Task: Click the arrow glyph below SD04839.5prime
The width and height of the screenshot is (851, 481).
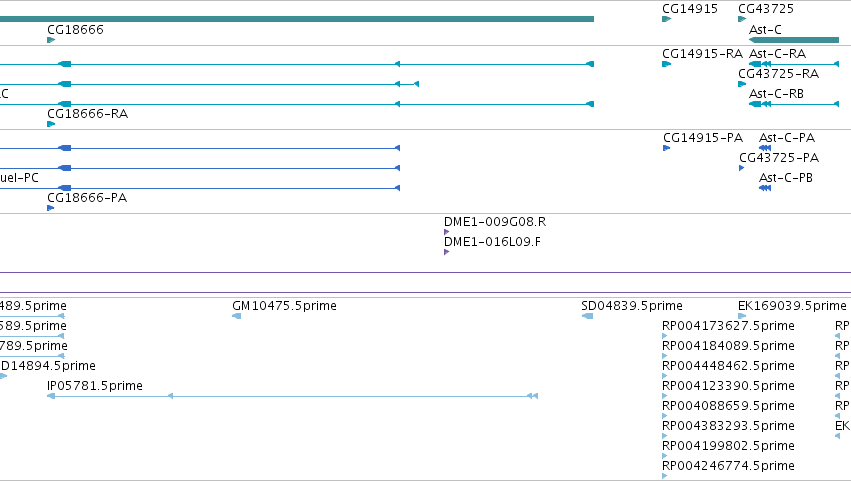Action: (x=587, y=316)
